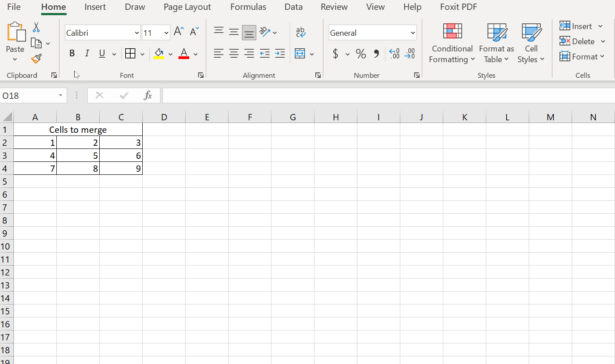615x364 pixels.
Task: Click the Cut scissors icon
Action: (x=36, y=27)
